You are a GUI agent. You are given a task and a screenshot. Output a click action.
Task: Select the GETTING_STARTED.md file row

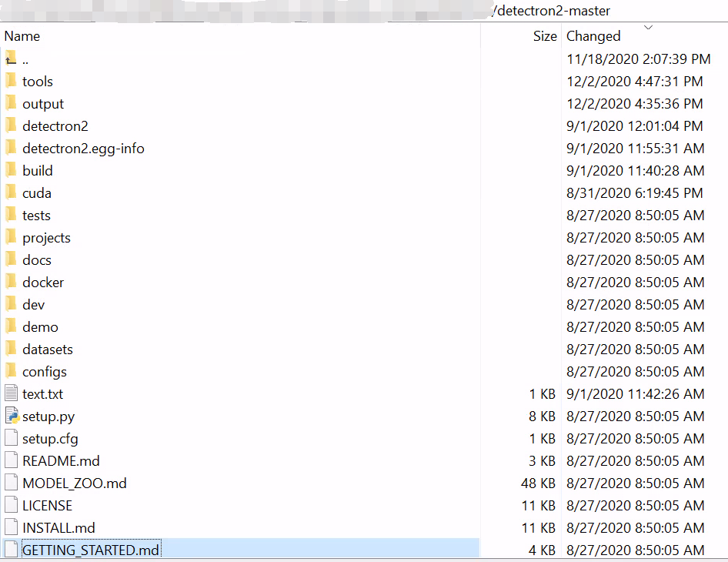[91, 550]
